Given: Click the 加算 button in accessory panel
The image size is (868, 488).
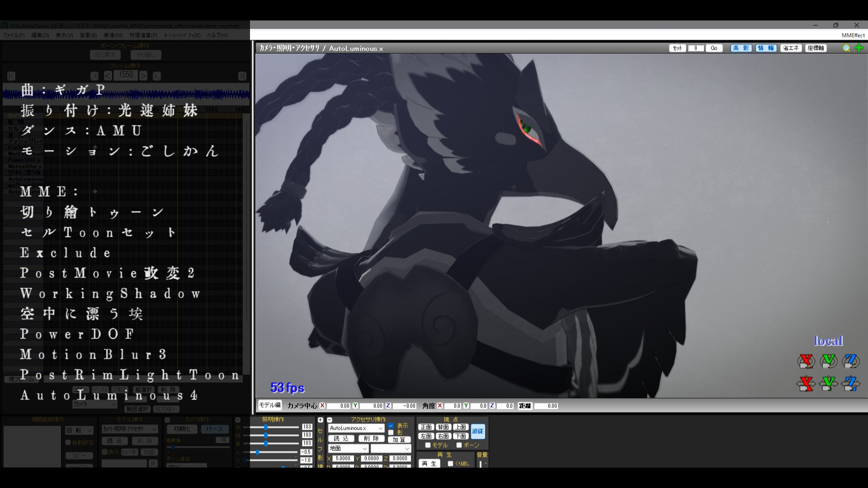Looking at the screenshot, I should [399, 440].
